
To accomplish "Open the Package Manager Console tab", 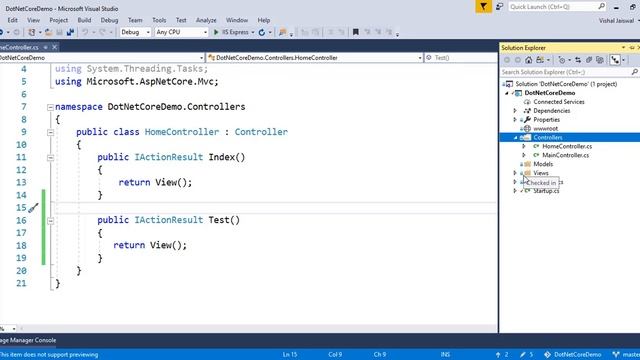I will [x=28, y=340].
